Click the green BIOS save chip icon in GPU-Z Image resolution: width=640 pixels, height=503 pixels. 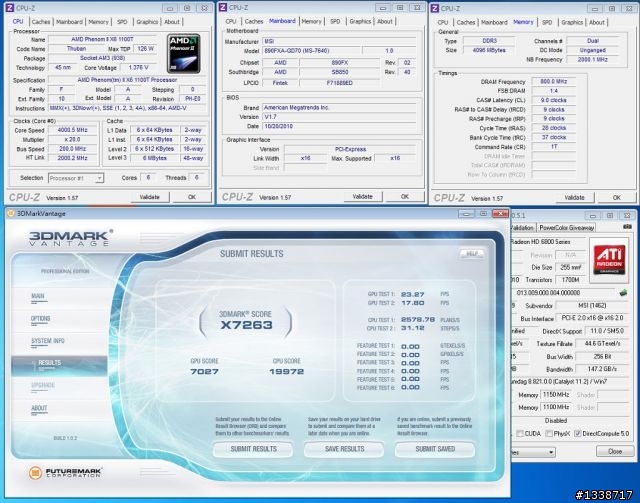pyautogui.click(x=623, y=292)
